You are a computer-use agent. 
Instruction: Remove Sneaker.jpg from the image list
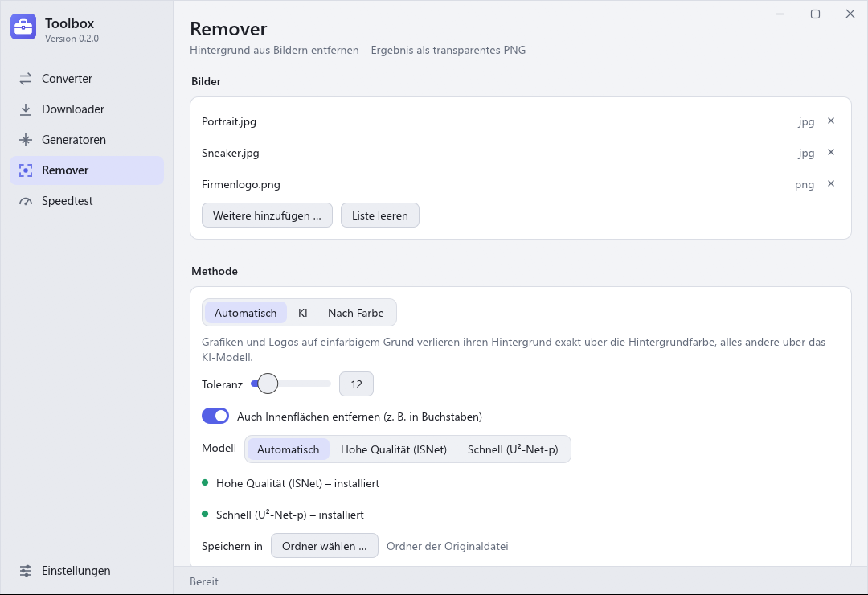(x=831, y=152)
